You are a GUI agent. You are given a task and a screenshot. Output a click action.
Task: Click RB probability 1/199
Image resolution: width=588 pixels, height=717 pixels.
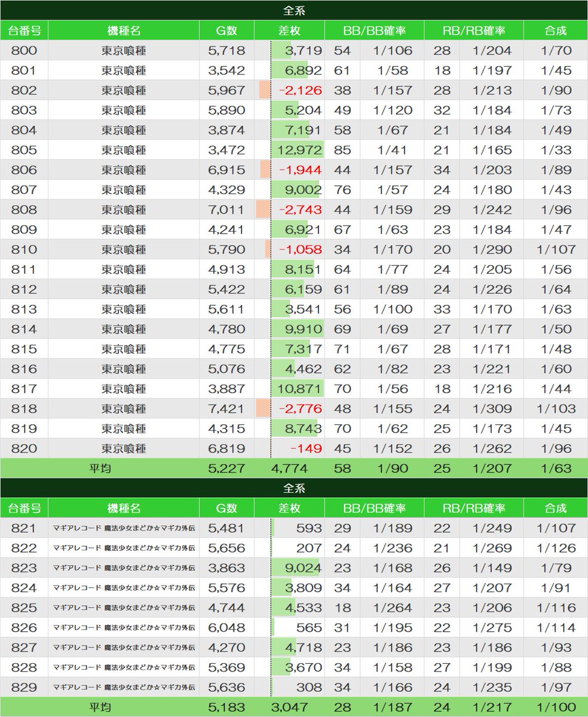tap(492, 667)
